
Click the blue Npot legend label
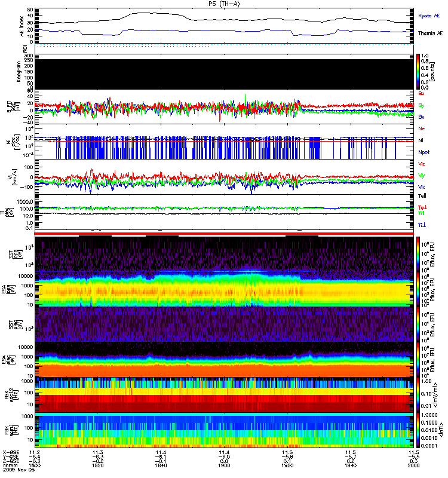[424, 152]
